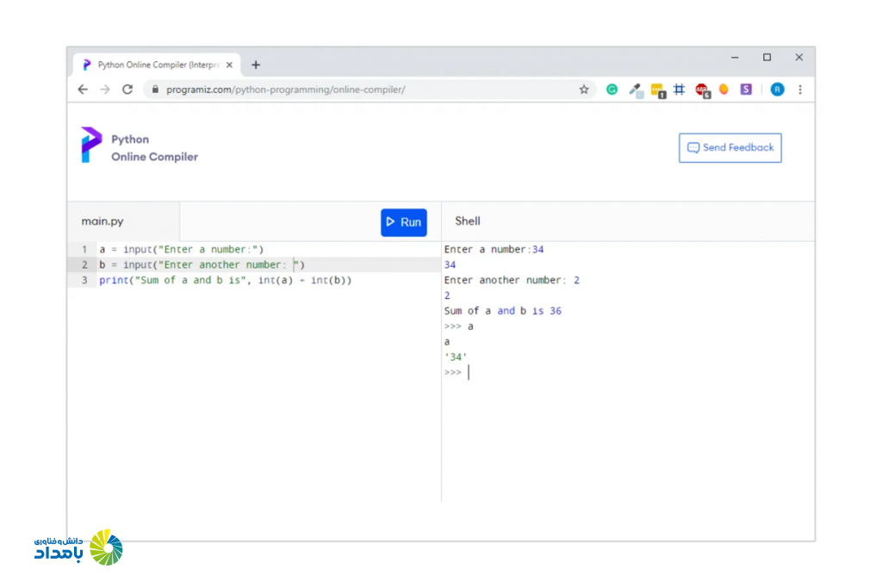Viewport: 882px width, 588px height.
Task: Open the color picker eyedropper extension
Action: (x=635, y=90)
